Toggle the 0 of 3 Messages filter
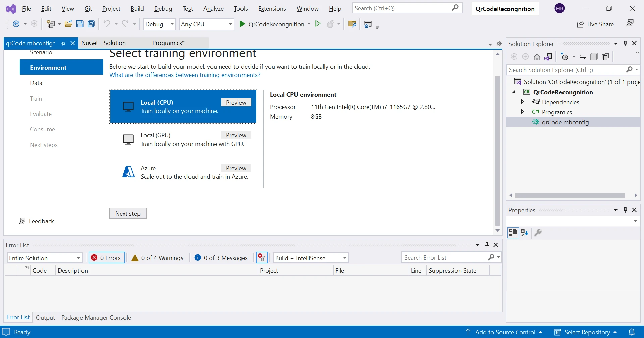 click(221, 258)
